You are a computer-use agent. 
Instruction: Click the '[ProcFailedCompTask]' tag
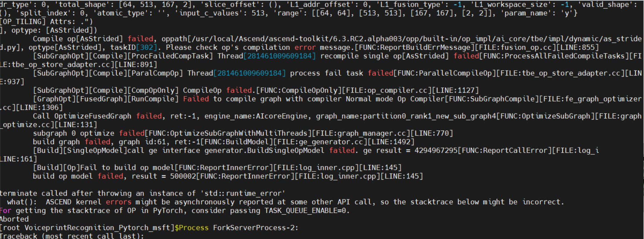tap(170, 56)
